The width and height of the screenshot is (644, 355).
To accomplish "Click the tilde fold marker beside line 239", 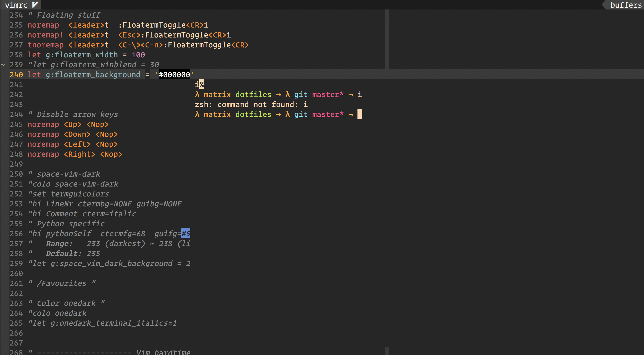I will 3,65.
